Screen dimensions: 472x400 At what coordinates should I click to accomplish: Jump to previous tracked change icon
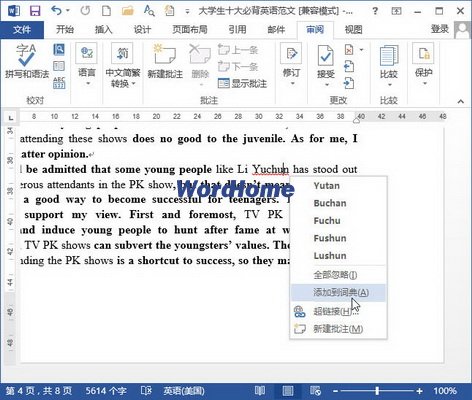(349, 66)
